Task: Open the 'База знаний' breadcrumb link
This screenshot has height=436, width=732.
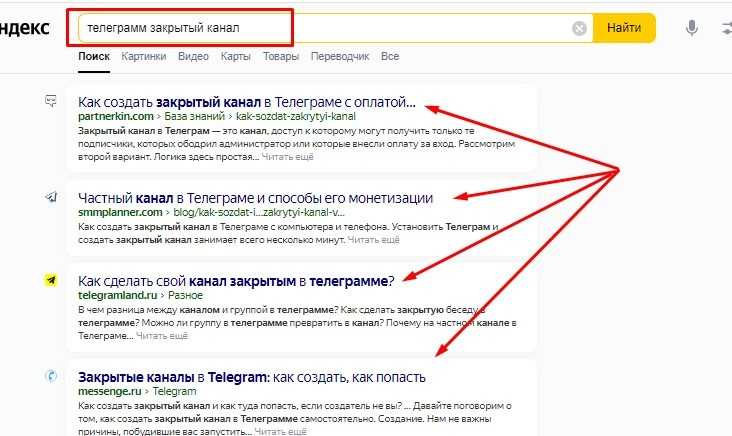Action: [x=195, y=116]
